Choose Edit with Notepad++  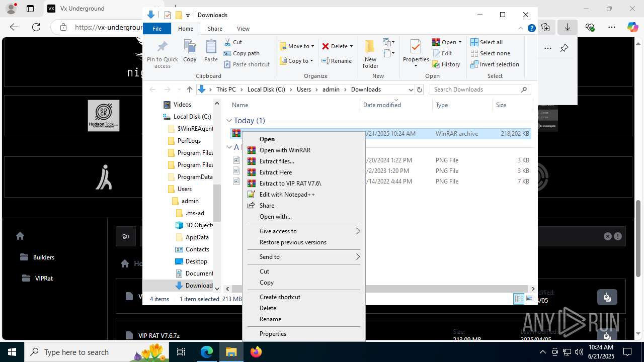[x=303, y=195]
